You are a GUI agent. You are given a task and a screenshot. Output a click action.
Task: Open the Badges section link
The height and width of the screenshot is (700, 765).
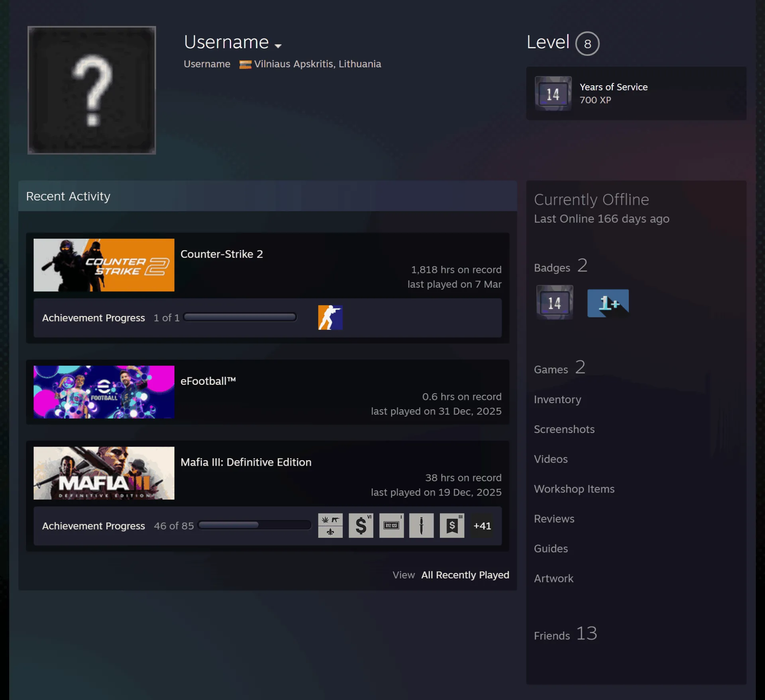[561, 266]
